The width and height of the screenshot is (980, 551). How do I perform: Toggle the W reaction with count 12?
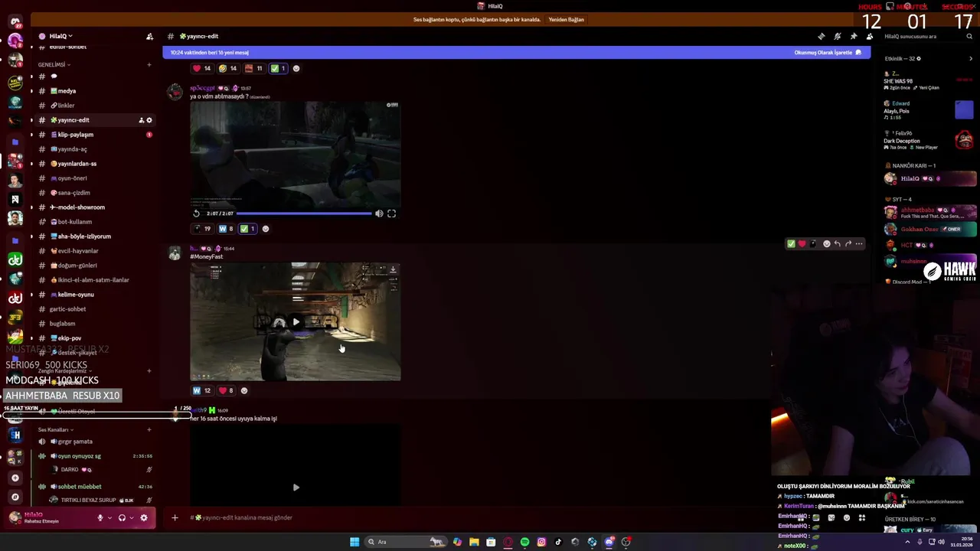[x=202, y=390]
